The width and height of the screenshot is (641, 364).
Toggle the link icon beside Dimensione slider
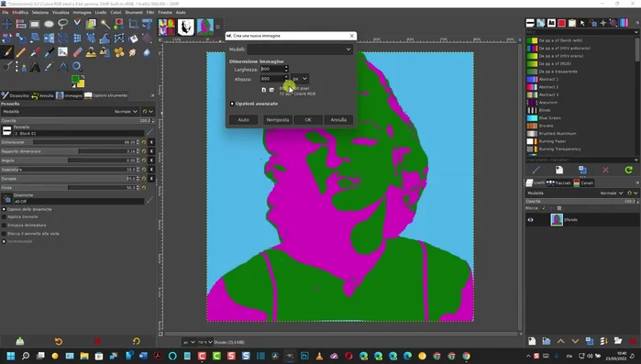[x=151, y=142]
